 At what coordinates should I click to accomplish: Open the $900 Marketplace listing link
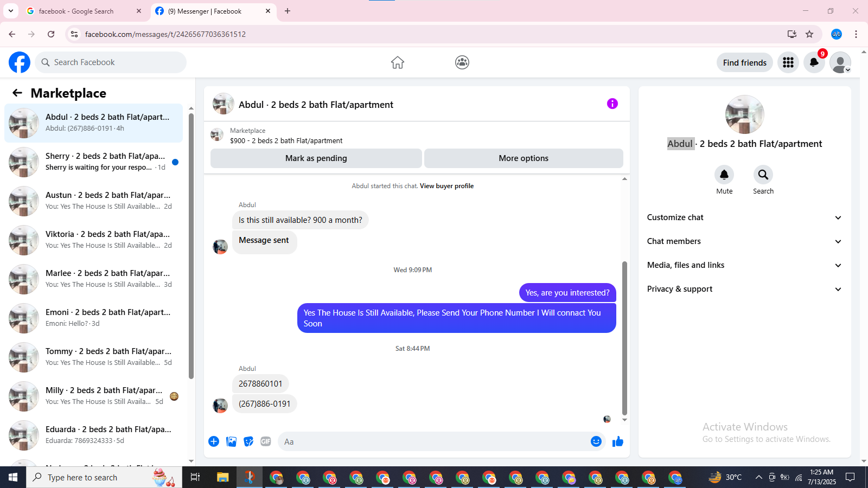tap(286, 140)
